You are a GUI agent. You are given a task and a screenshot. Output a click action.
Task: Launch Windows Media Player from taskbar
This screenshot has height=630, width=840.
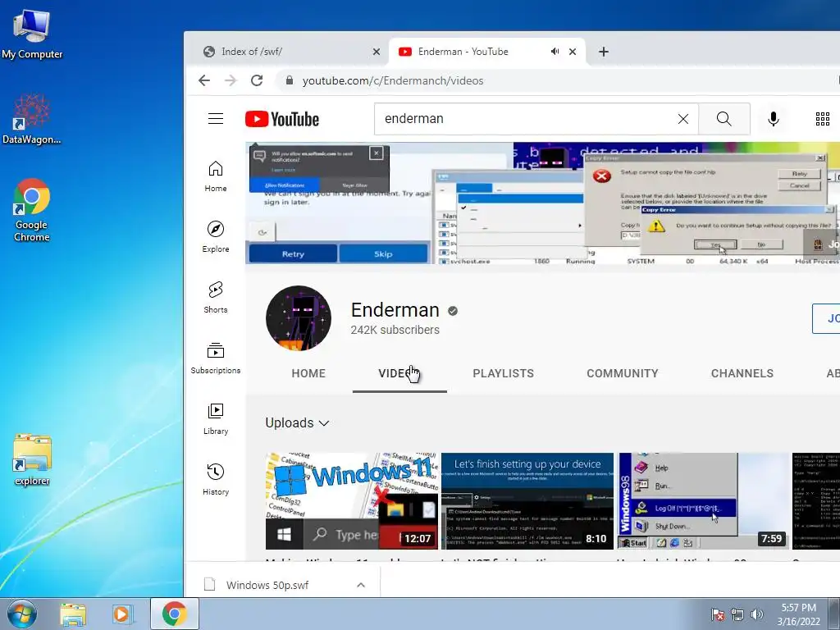[x=121, y=614]
